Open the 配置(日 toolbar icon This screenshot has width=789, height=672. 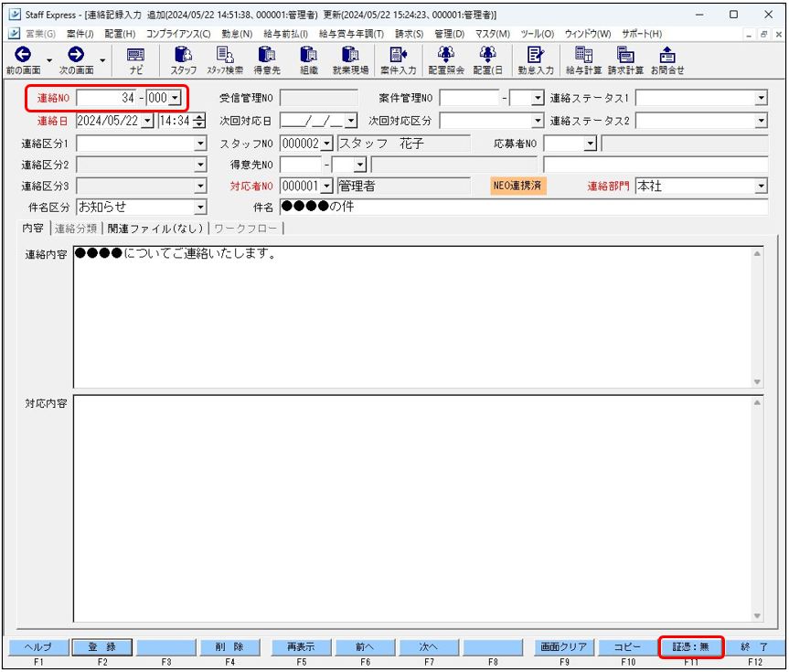tap(487, 54)
